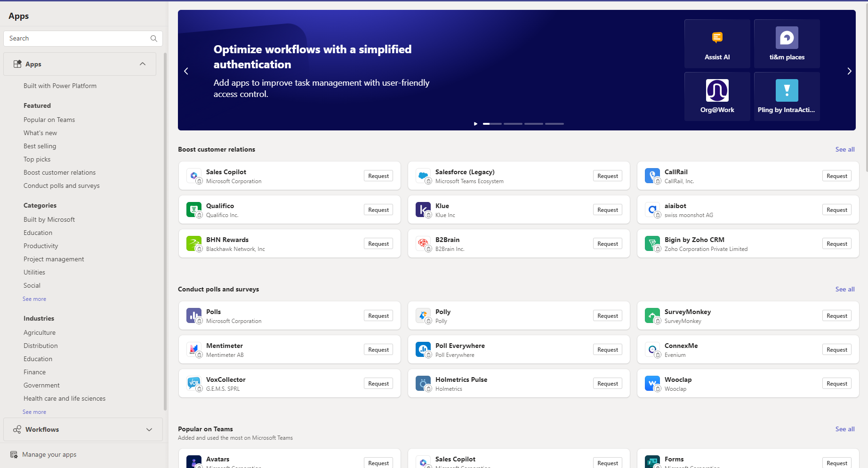Request the VoxCollector app
The height and width of the screenshot is (468, 868).
coord(378,384)
